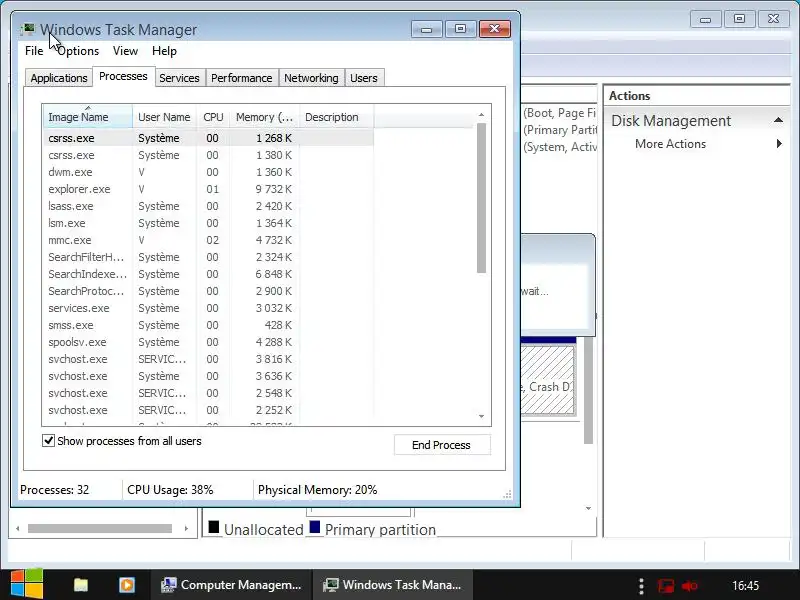
Task: Select the mmc.exe process
Action: 208,240
